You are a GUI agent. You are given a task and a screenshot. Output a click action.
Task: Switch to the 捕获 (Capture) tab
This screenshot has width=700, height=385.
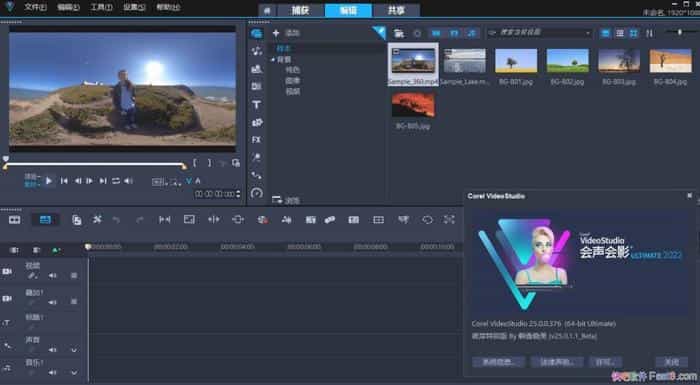coord(300,10)
